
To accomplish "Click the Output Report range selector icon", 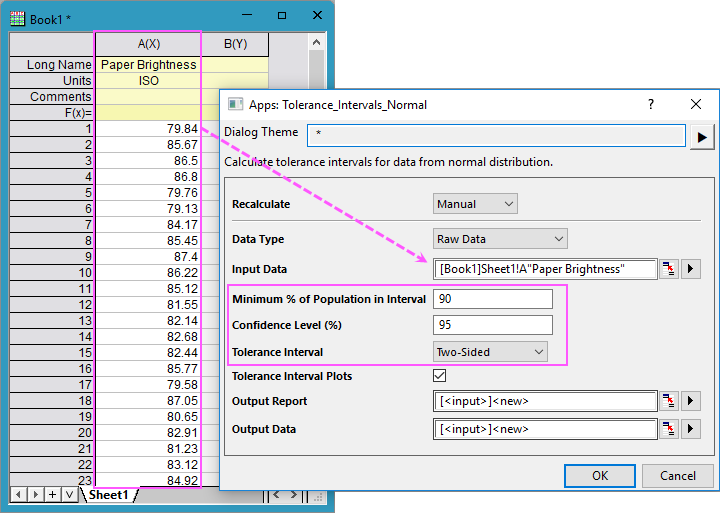I will click(x=669, y=402).
